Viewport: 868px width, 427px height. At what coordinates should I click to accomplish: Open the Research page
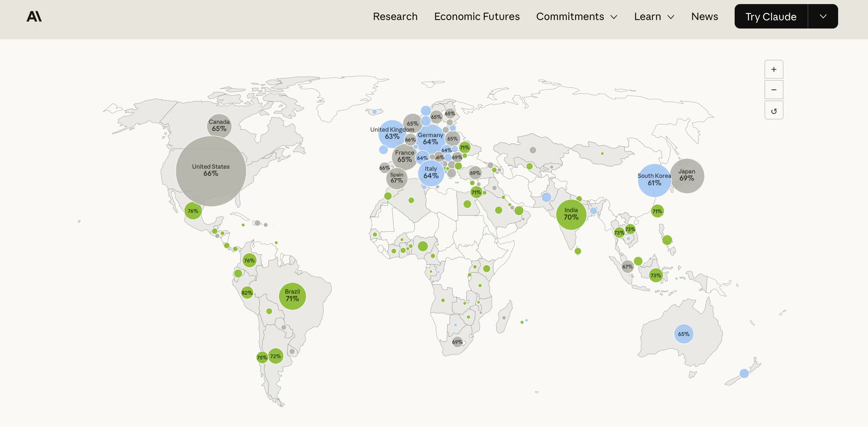point(395,16)
